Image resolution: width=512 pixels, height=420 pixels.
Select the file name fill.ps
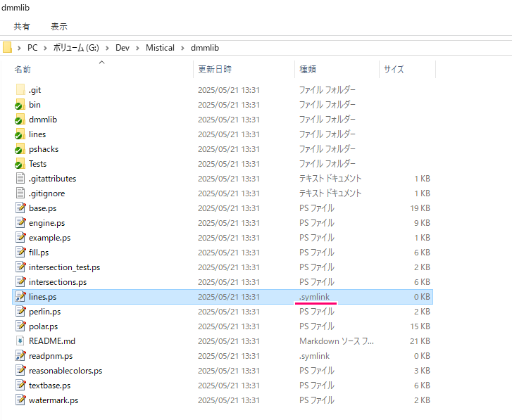point(39,253)
